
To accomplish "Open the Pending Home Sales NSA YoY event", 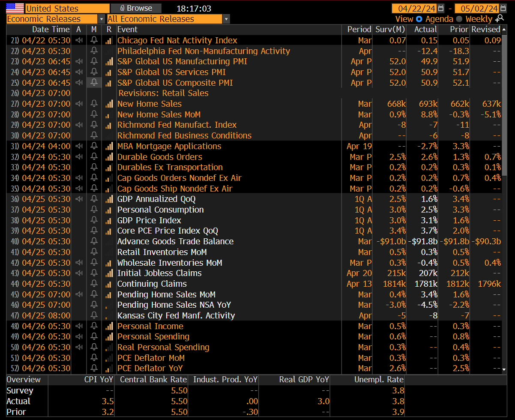I will tap(174, 305).
